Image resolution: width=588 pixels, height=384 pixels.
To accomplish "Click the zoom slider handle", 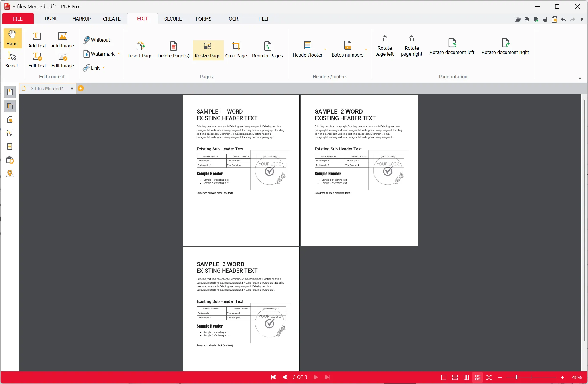I will (x=517, y=377).
